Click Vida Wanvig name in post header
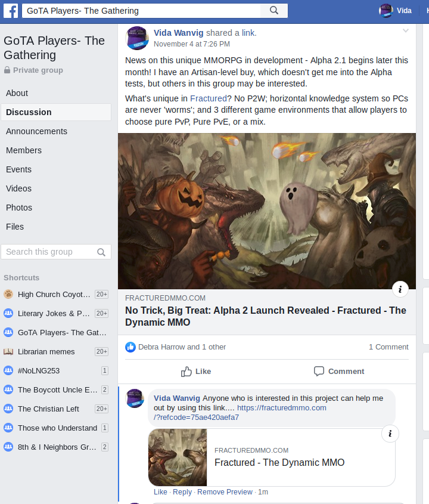This screenshot has width=429, height=504. tap(179, 33)
